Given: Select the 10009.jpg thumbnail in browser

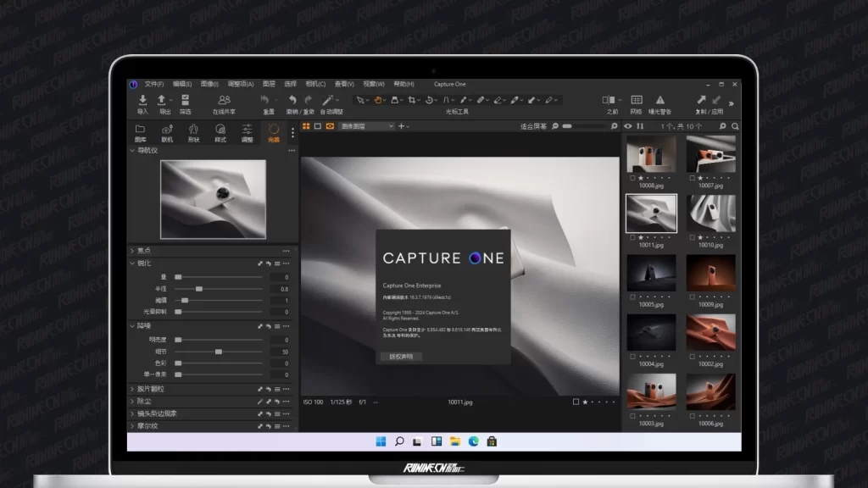Looking at the screenshot, I should (710, 274).
